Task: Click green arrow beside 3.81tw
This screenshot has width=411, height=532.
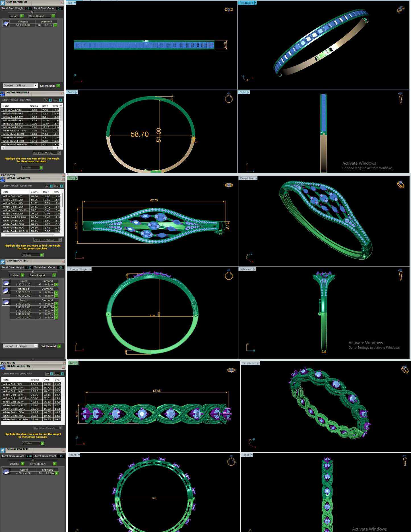Action: (55, 25)
